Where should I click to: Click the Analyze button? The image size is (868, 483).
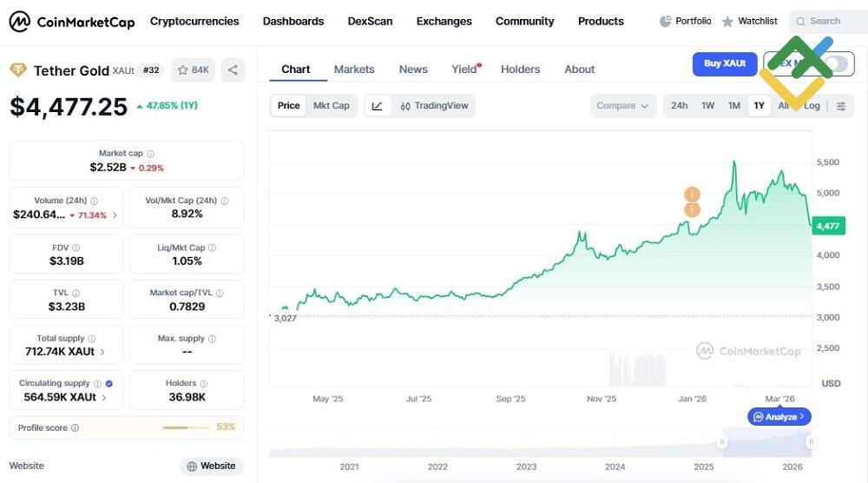[779, 416]
